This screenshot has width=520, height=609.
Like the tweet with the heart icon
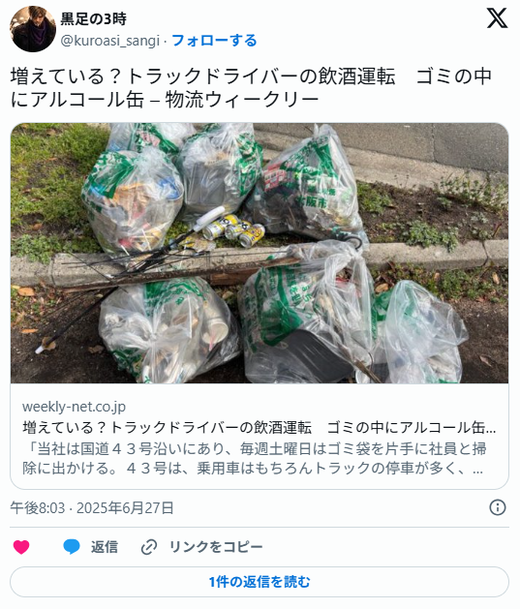tap(21, 547)
